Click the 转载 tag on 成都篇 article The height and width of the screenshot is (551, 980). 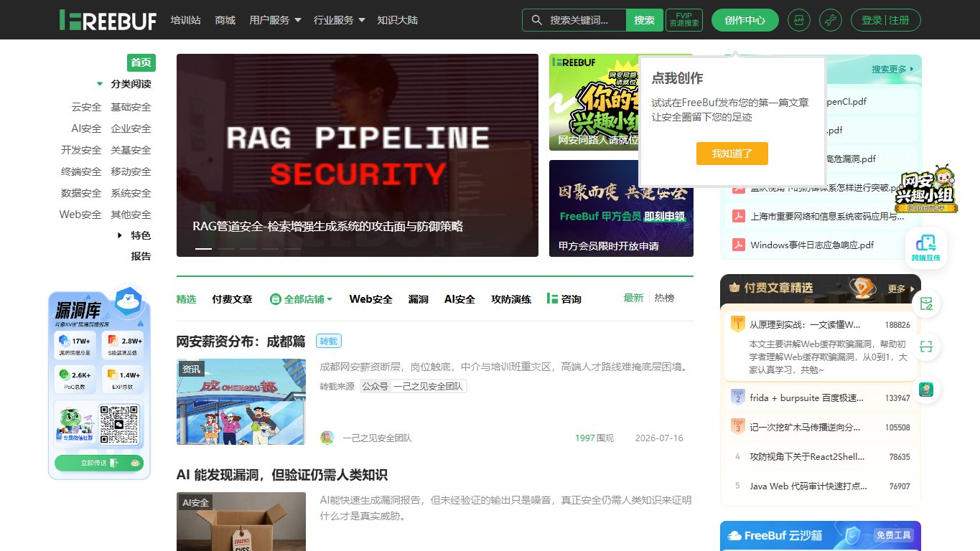[329, 342]
